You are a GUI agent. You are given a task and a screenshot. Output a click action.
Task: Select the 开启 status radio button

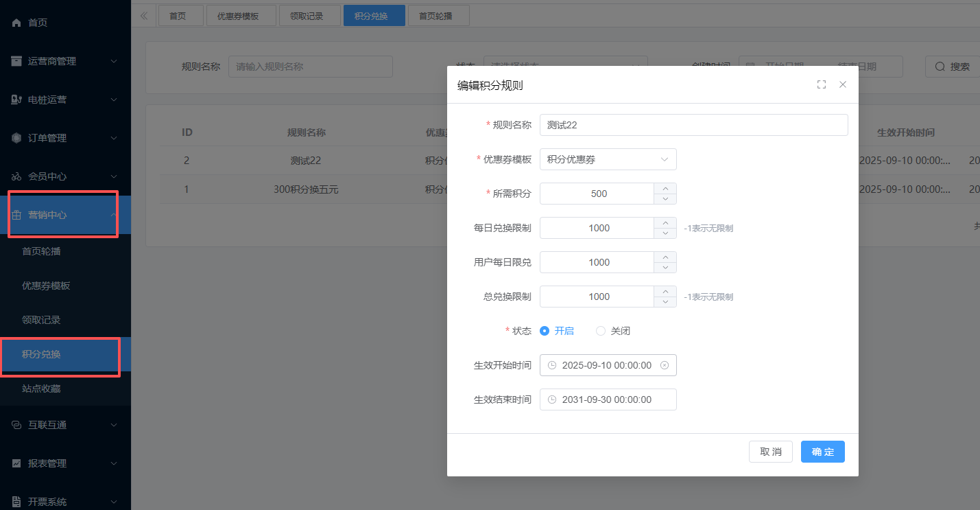(545, 331)
